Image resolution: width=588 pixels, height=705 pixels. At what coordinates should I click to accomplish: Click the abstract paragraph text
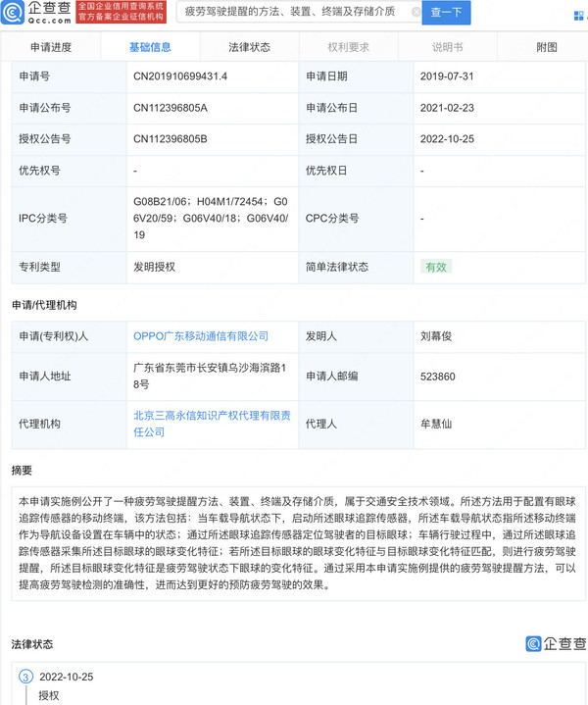[297, 542]
